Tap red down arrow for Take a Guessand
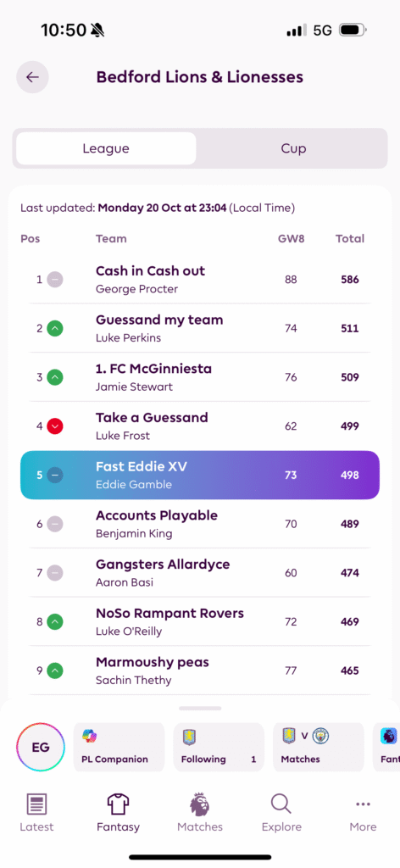This screenshot has height=868, width=400. pyautogui.click(x=55, y=426)
